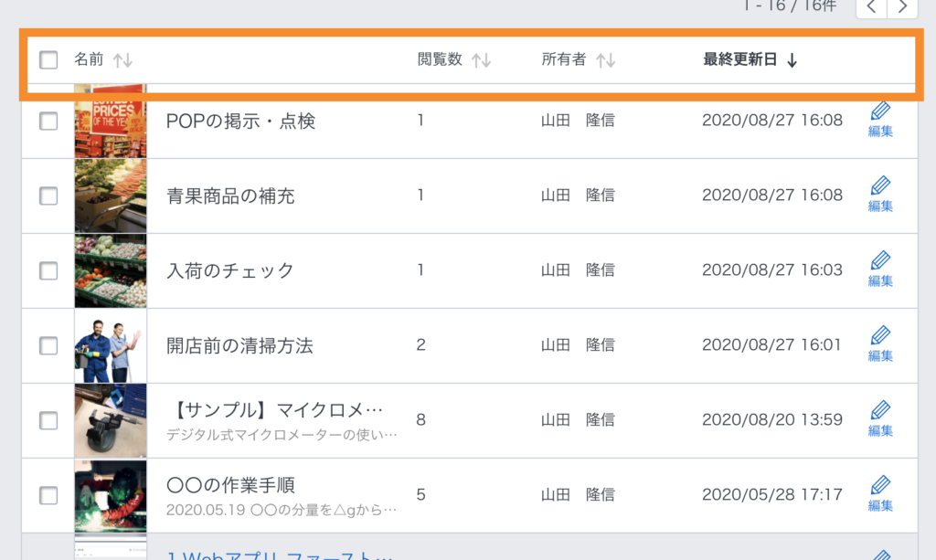
Task: Open the 〇〇の作業手順 title link
Action: click(x=230, y=484)
